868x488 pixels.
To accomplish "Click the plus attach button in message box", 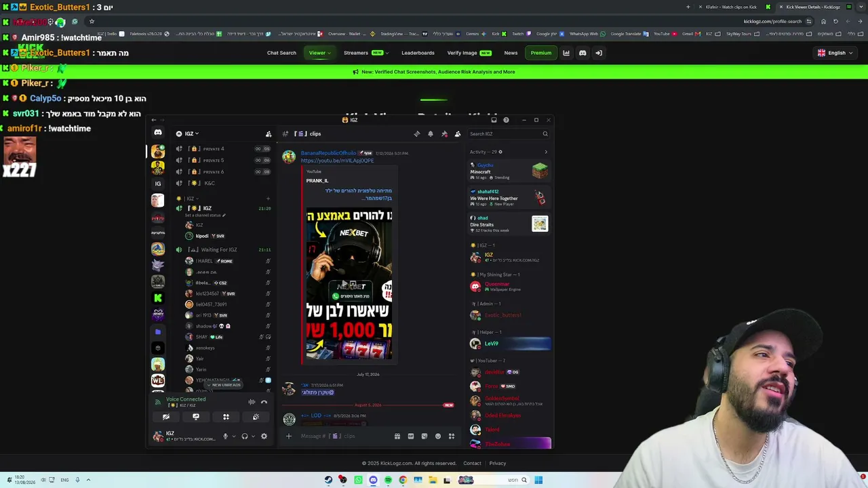I will pyautogui.click(x=289, y=436).
